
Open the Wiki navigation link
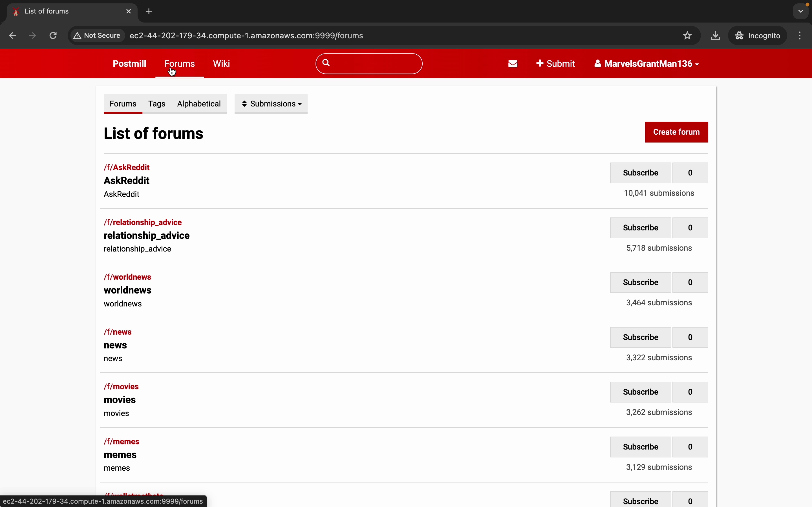pos(221,64)
